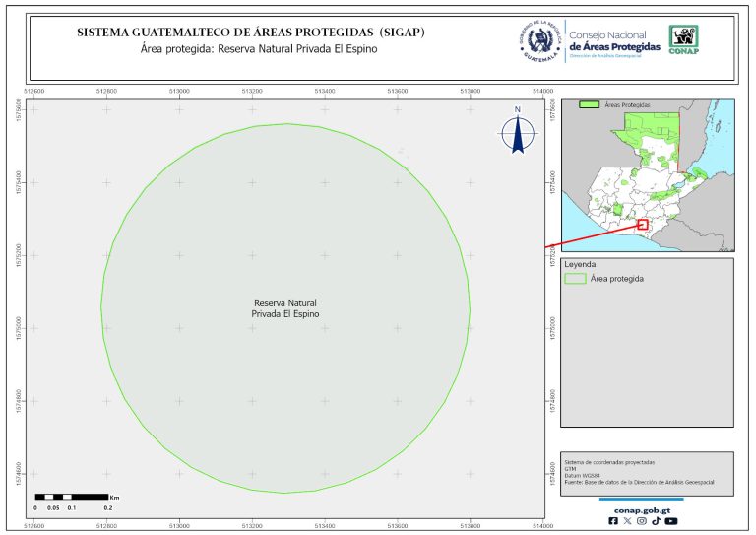Open the conap.gob.gt website link
The width and height of the screenshot is (756, 535).
642,508
